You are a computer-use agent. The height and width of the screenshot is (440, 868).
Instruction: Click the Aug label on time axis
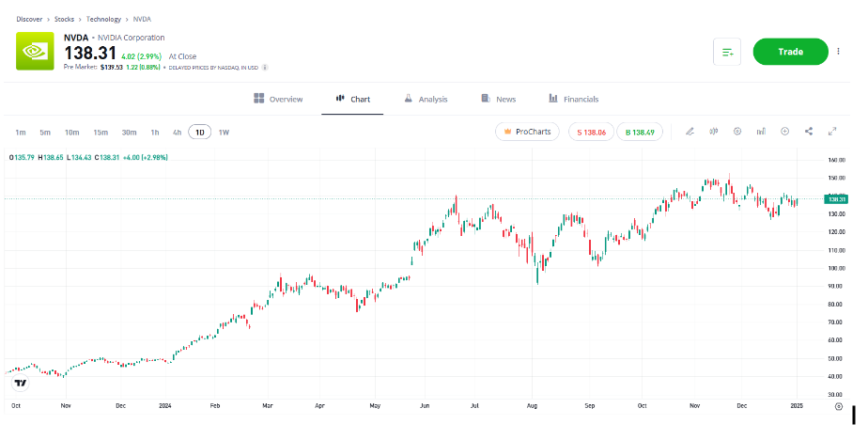(x=532, y=405)
